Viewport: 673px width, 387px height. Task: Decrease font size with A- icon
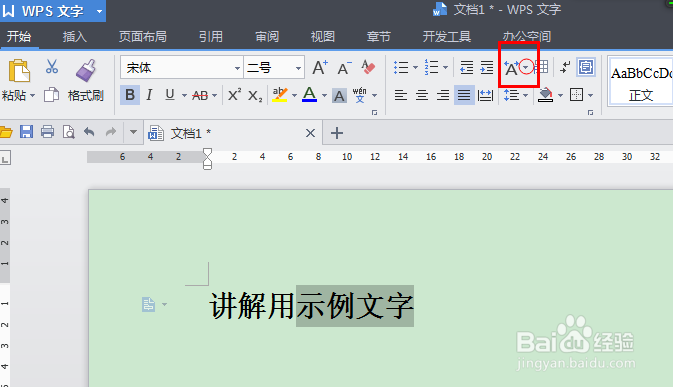pos(344,68)
